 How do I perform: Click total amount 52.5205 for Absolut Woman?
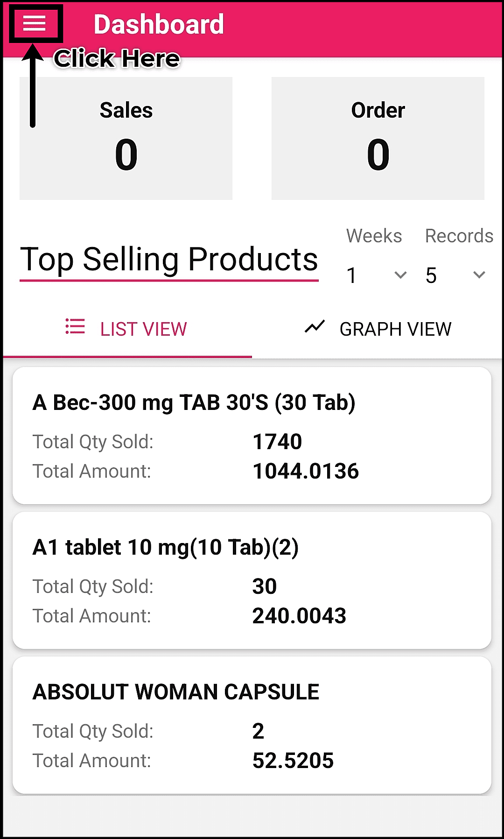[x=293, y=761]
